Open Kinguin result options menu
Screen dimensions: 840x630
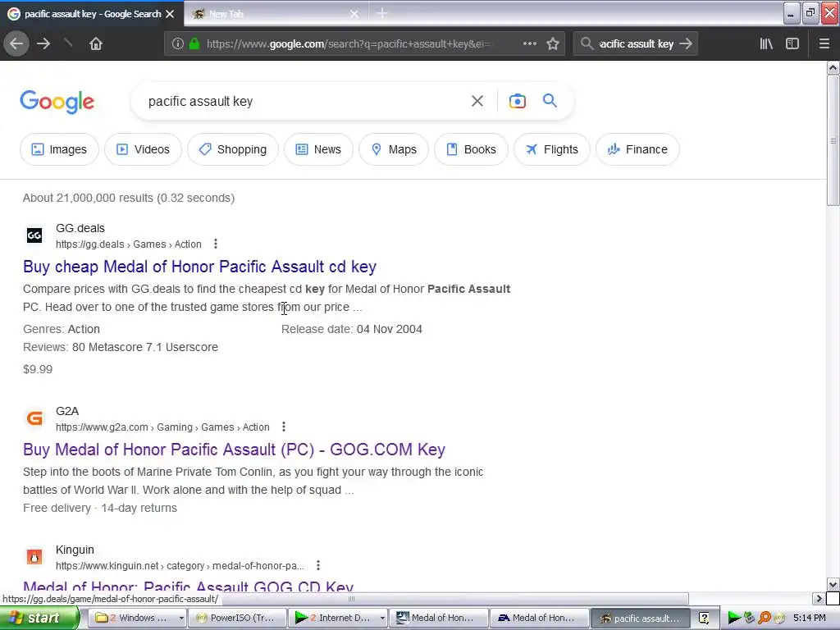click(x=317, y=565)
